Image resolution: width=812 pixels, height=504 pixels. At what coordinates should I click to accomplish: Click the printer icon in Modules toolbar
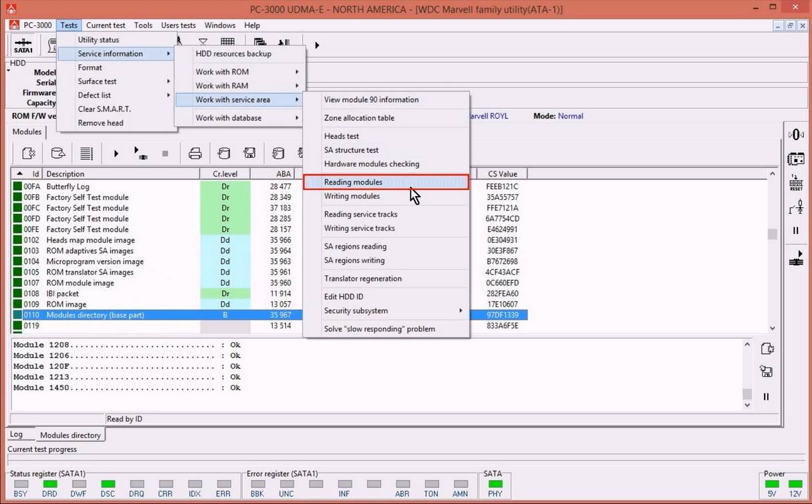[x=195, y=154]
